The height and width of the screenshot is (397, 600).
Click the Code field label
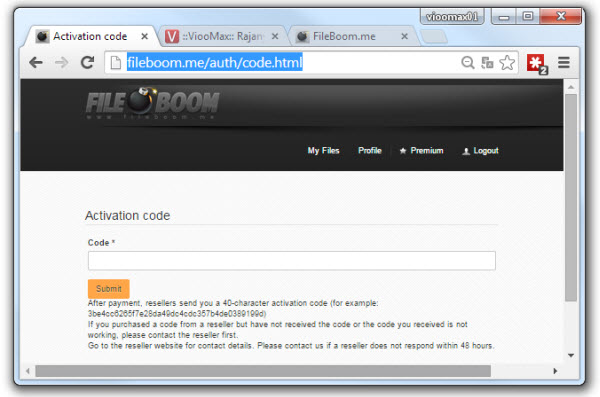pos(101,243)
